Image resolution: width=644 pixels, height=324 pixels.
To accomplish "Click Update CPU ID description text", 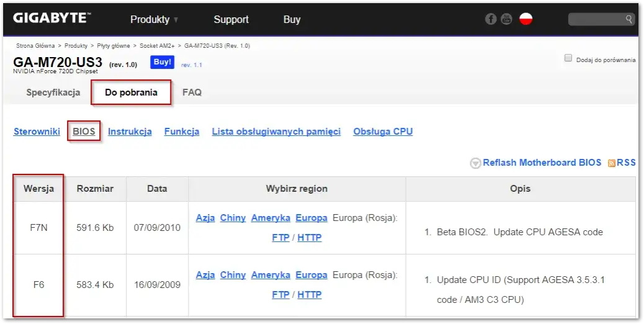I will [x=521, y=290].
